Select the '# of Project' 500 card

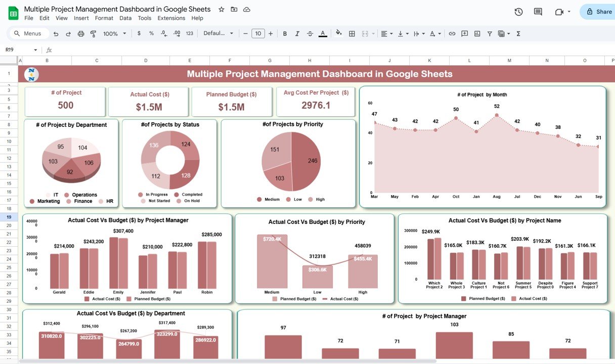[65, 101]
